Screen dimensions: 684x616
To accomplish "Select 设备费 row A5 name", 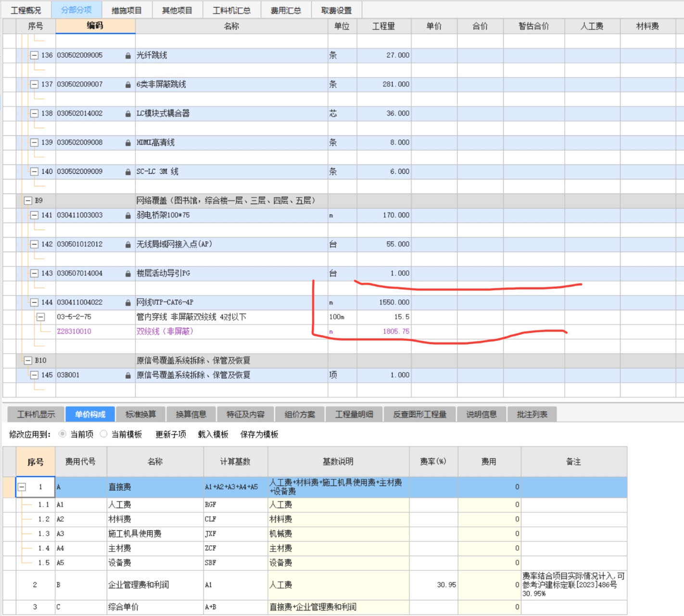I will (x=155, y=563).
